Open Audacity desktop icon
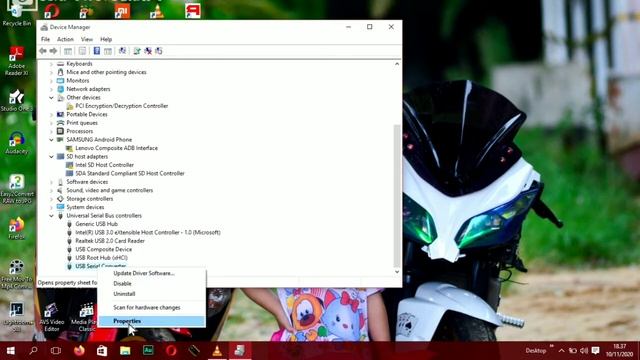Screen dimensions: 640x360 16,143
